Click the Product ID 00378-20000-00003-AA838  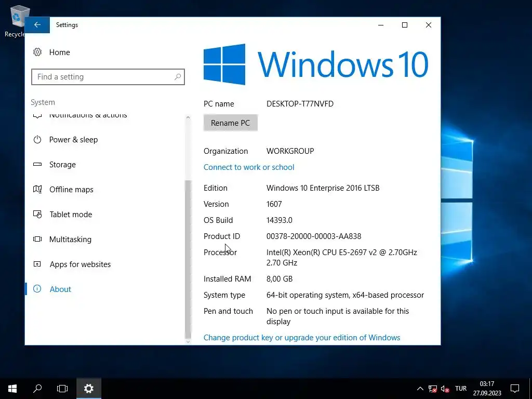(314, 236)
